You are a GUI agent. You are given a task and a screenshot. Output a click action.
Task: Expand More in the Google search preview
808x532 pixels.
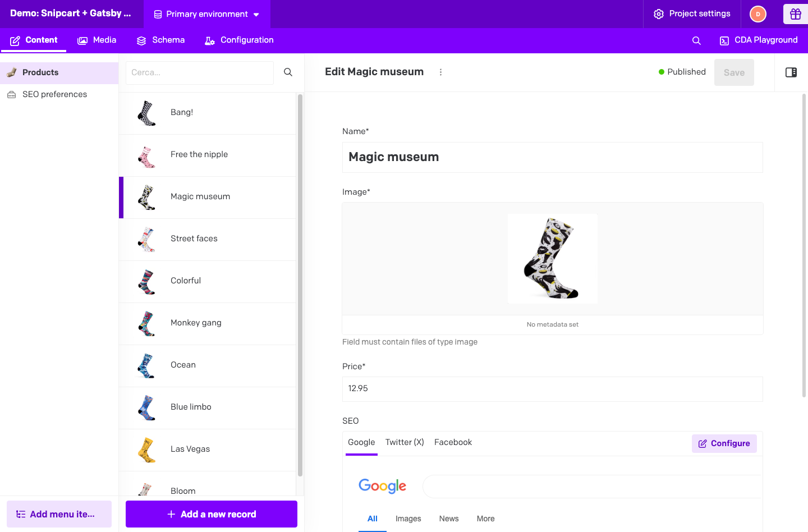[x=485, y=519]
